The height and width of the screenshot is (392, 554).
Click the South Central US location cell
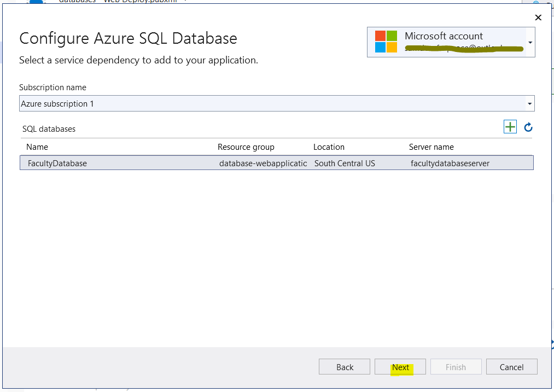click(345, 163)
